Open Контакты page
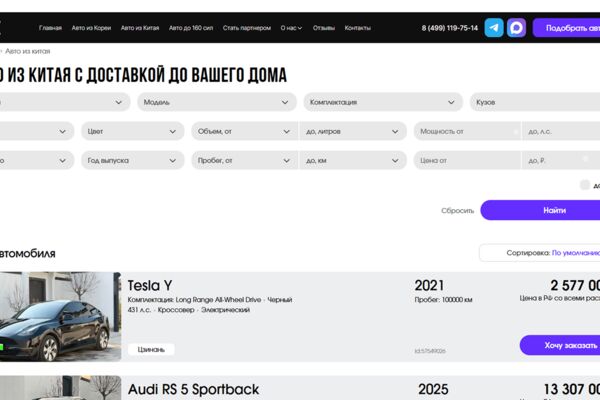This screenshot has height=400, width=600. tap(357, 28)
